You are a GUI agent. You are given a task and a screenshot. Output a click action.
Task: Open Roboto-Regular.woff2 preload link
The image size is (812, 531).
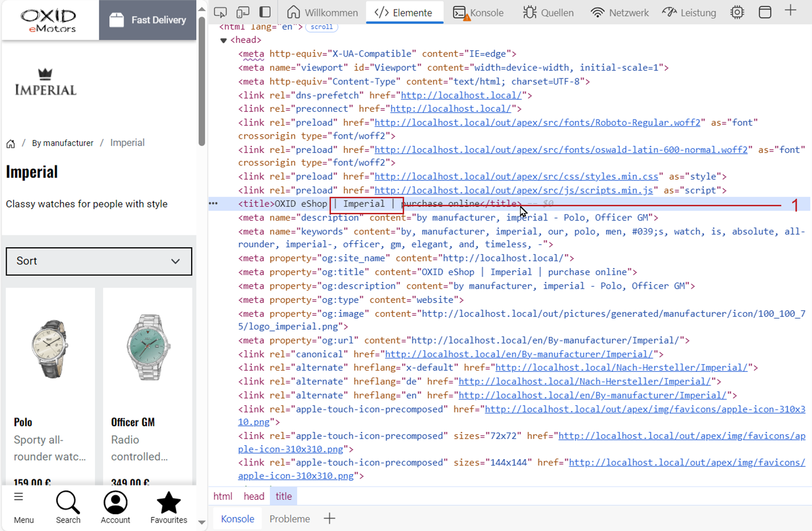[537, 122]
